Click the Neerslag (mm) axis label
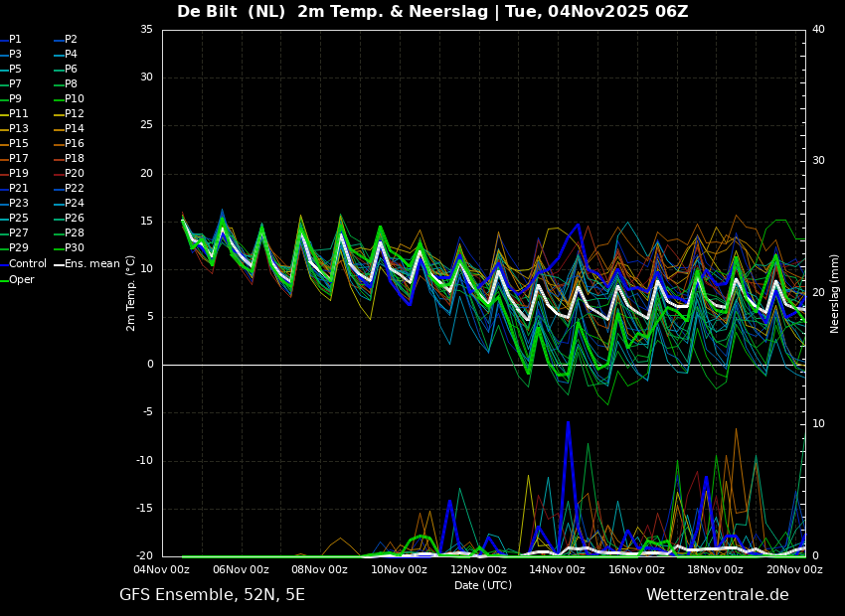The image size is (845, 616). 835,293
